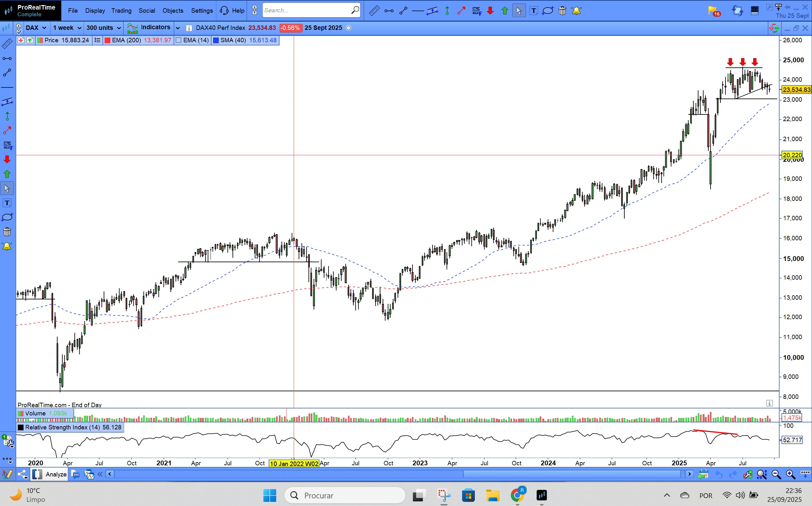Select the ruler measurement tool in top toolbar

(x=374, y=11)
